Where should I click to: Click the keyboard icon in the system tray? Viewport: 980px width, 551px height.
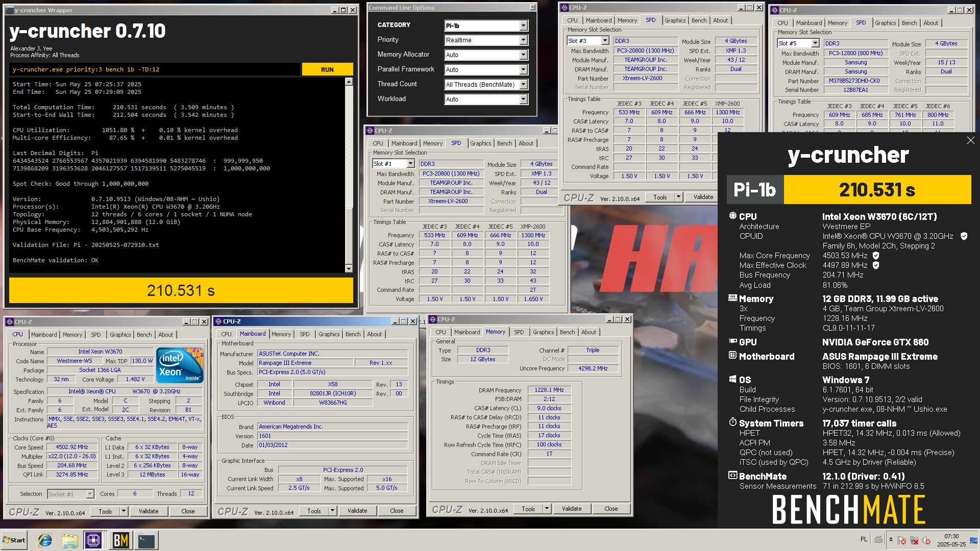pyautogui.click(x=878, y=540)
